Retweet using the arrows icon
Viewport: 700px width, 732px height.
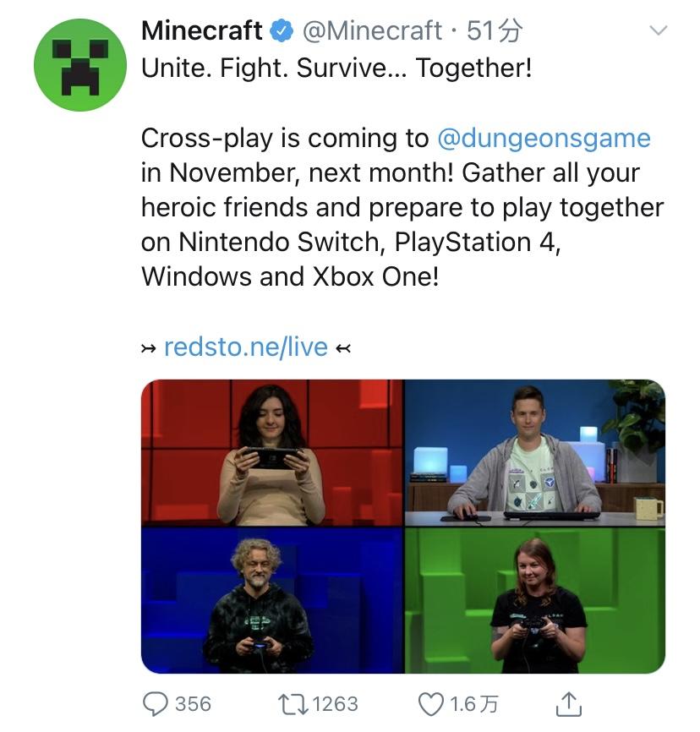pos(293,704)
